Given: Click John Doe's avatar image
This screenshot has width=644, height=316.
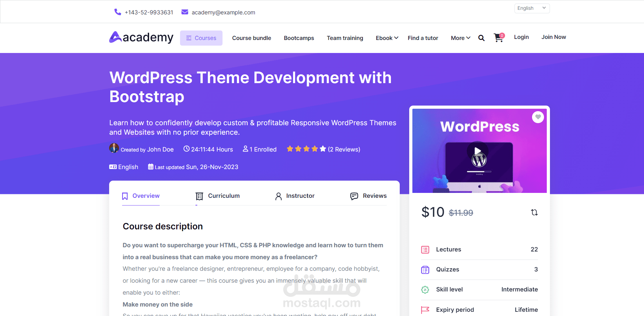Looking at the screenshot, I should tap(114, 148).
